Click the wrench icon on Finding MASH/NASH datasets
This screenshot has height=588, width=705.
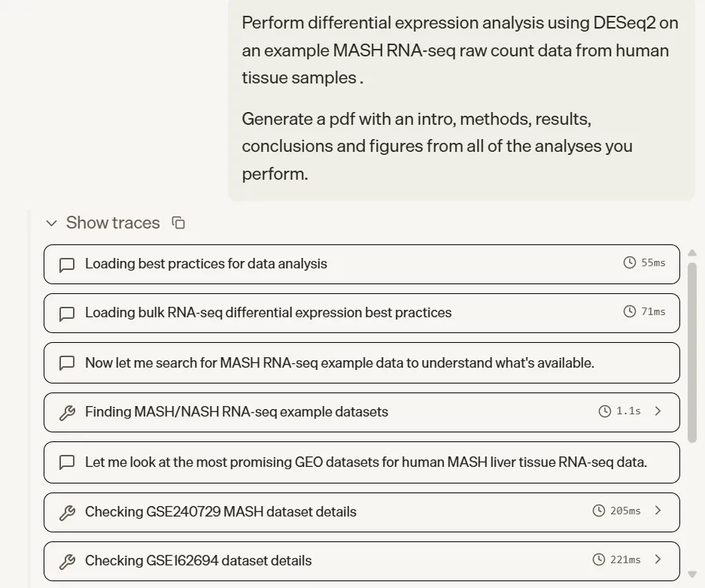(67, 413)
